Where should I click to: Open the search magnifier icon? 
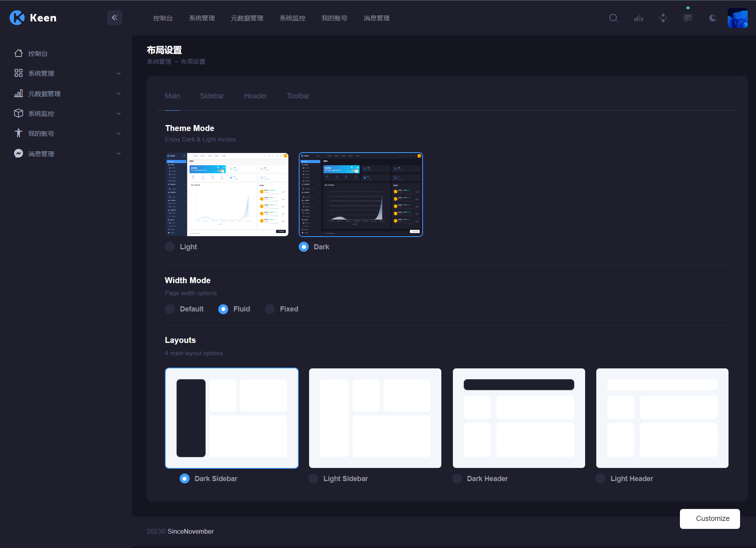(613, 18)
